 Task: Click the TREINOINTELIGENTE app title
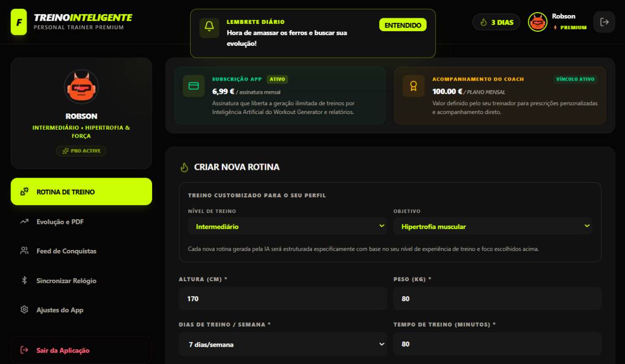tap(83, 18)
